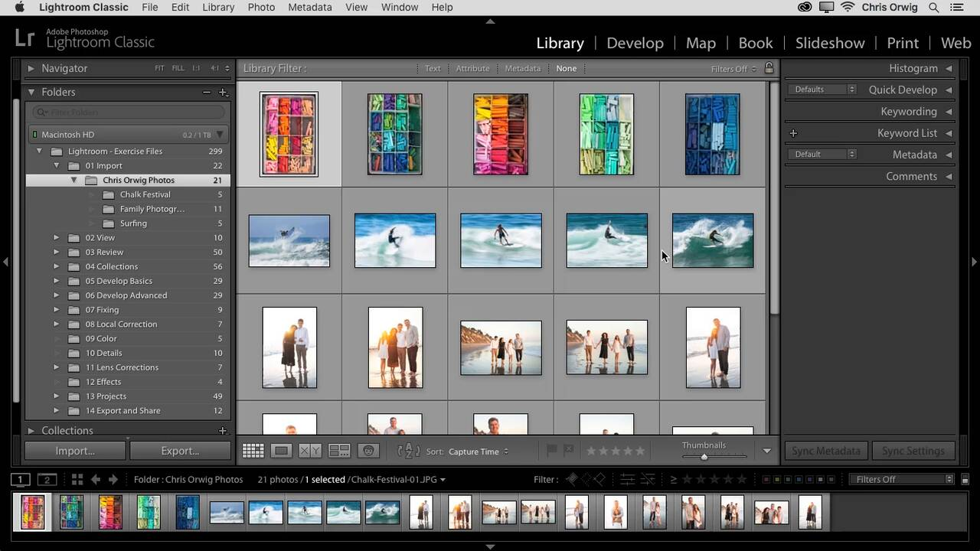Open the Metadata menu in menu bar
Image resolution: width=980 pixels, height=551 pixels.
pos(309,7)
